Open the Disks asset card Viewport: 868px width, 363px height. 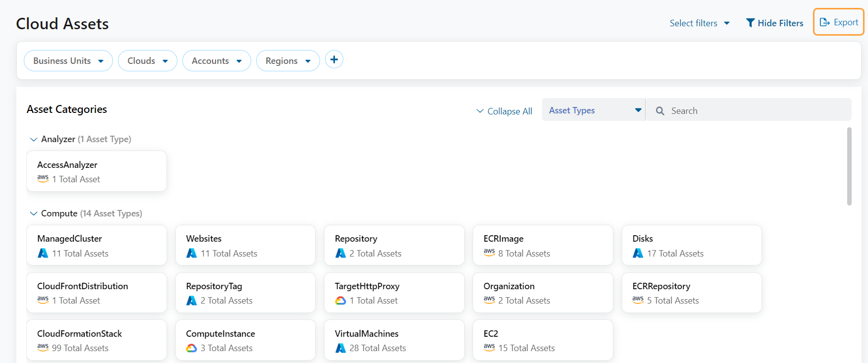click(x=692, y=245)
